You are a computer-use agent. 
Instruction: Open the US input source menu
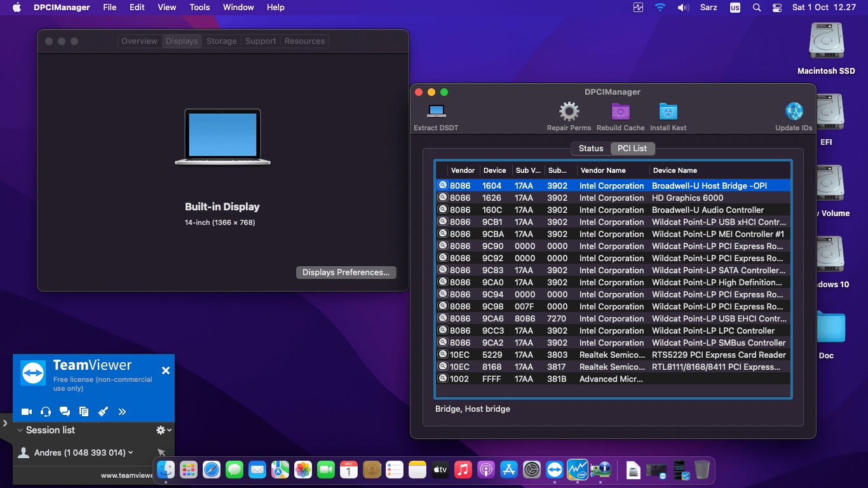[735, 8]
